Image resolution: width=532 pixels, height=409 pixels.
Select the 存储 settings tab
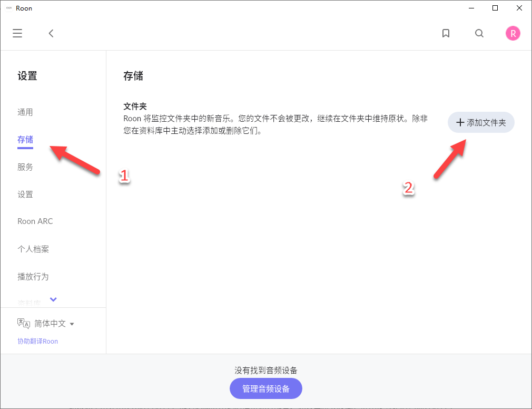(x=25, y=140)
